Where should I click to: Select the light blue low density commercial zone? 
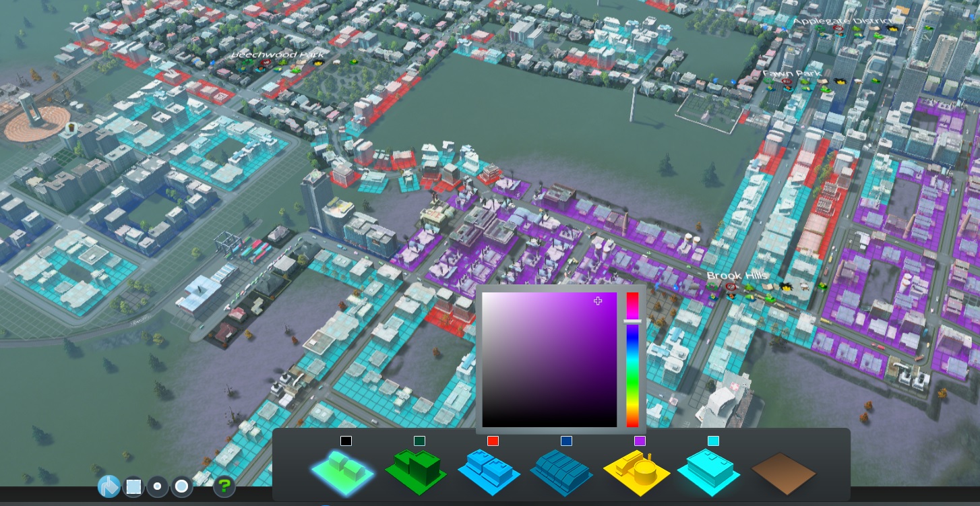point(489,471)
